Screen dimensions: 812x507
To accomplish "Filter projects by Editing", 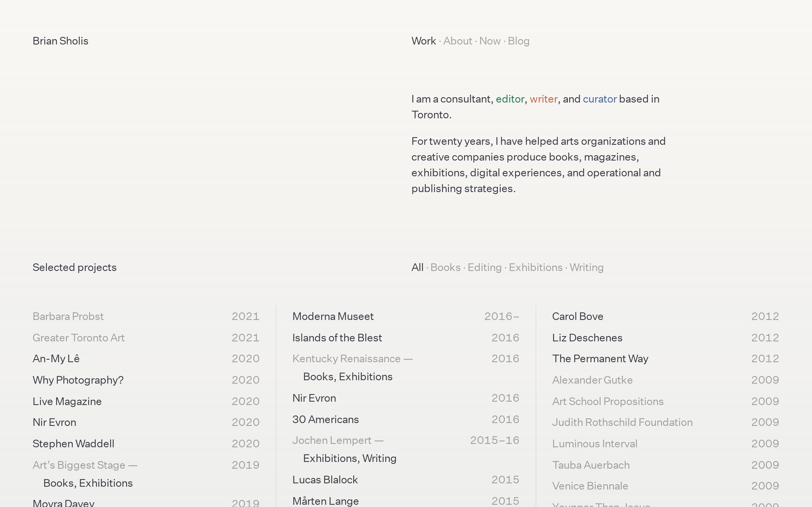I will coord(484,267).
